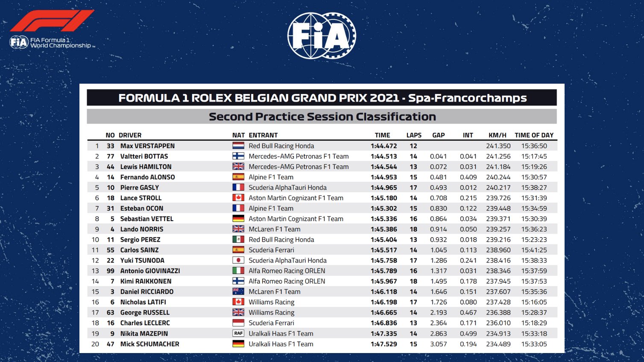Click Scuderia Ferrari in Carlos Sainz's row

[271, 250]
